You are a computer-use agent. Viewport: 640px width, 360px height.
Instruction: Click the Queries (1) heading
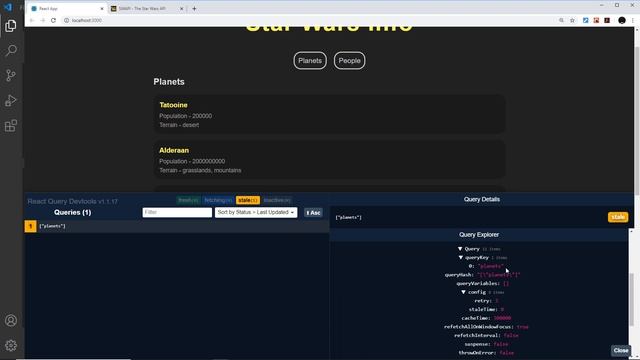73,213
